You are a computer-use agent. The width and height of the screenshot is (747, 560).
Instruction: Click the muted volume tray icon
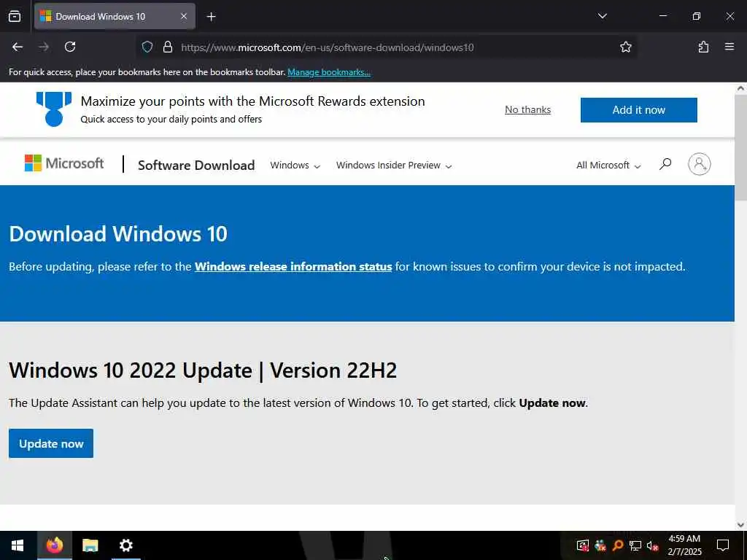(652, 545)
